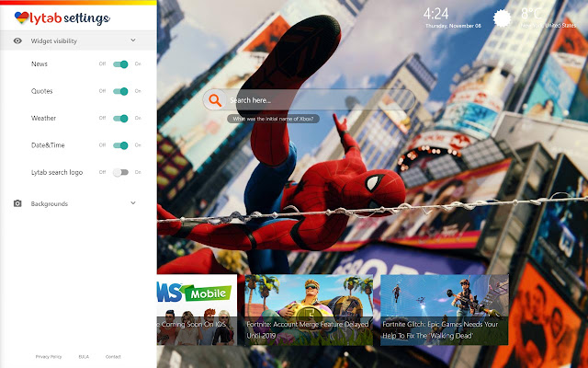This screenshot has width=588, height=368.
Task: Open the Backgrounds section header
Action: [78, 203]
